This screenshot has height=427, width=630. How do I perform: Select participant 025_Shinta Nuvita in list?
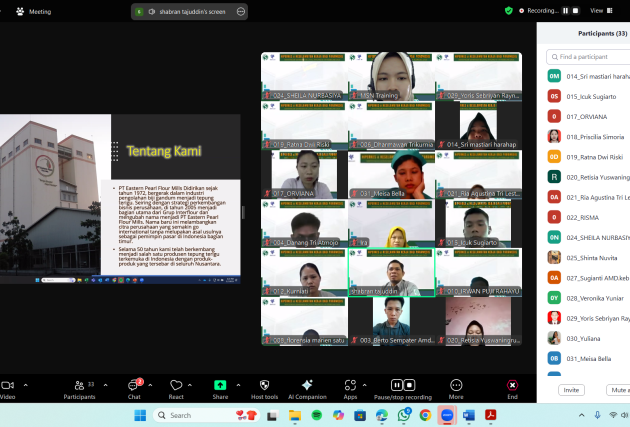point(590,257)
